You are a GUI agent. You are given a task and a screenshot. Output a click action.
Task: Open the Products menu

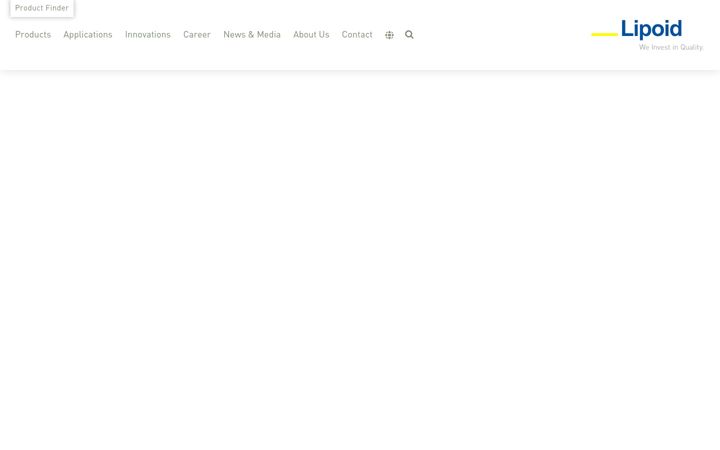coord(33,35)
